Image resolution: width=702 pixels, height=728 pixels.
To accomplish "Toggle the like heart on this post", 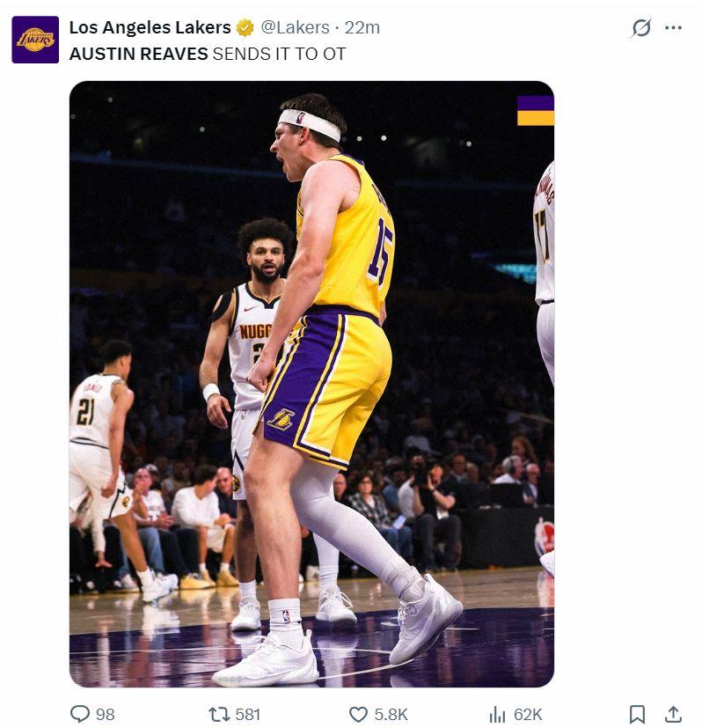I will point(358,714).
